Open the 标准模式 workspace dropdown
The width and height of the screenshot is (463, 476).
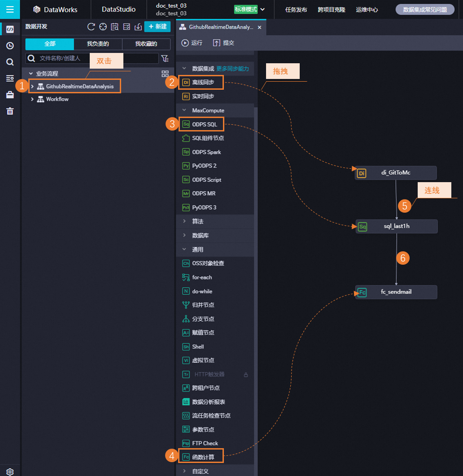(x=249, y=9)
